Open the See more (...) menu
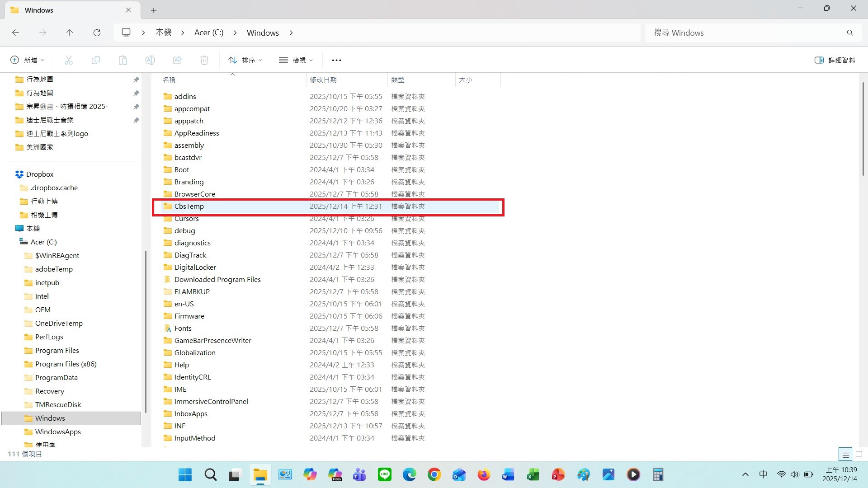868x488 pixels. pyautogui.click(x=336, y=60)
